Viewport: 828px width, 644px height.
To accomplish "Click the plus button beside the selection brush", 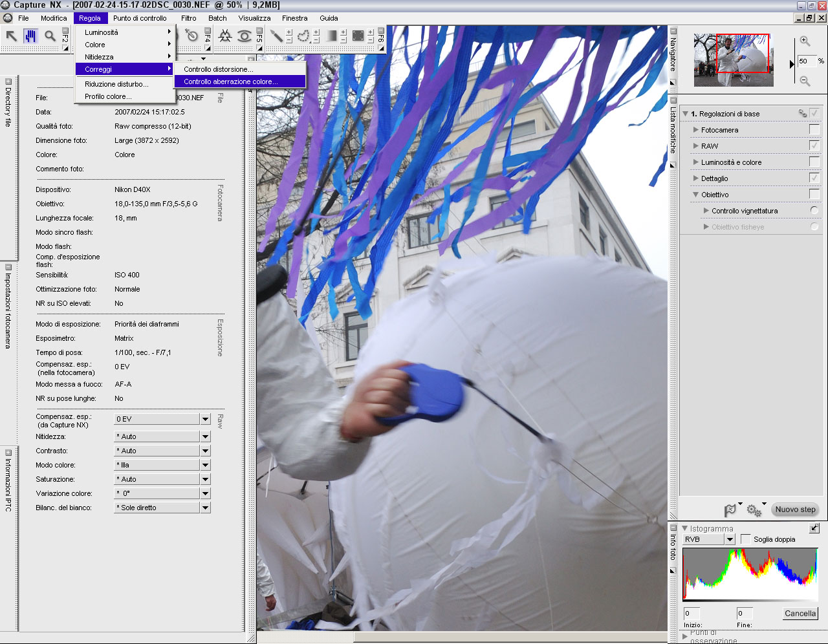I will point(289,32).
